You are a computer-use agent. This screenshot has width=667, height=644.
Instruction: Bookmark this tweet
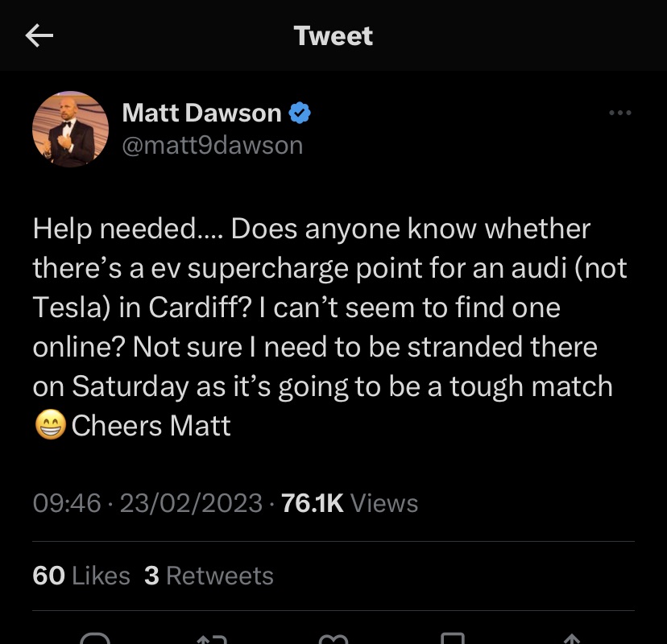(x=453, y=638)
